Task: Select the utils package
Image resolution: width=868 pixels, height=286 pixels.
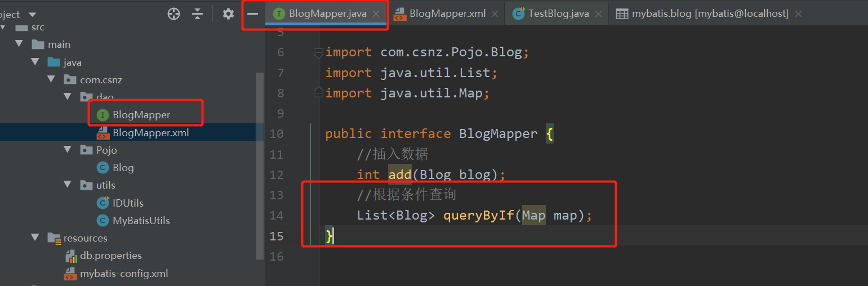Action: (106, 185)
